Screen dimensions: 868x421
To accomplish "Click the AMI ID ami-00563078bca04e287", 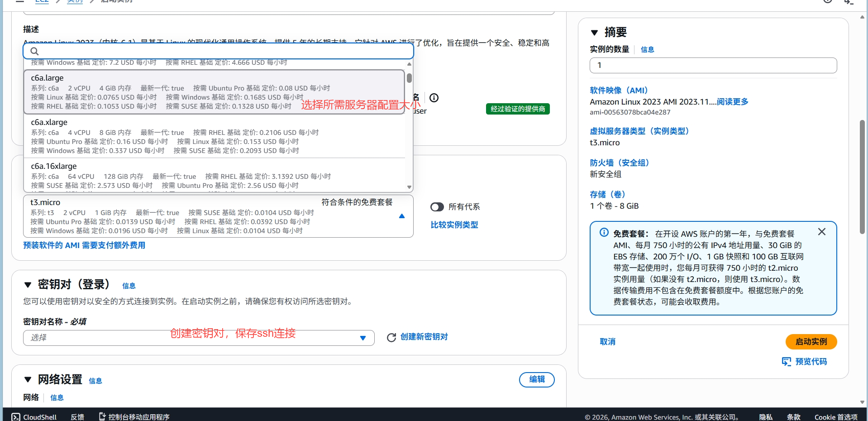I will tap(630, 112).
